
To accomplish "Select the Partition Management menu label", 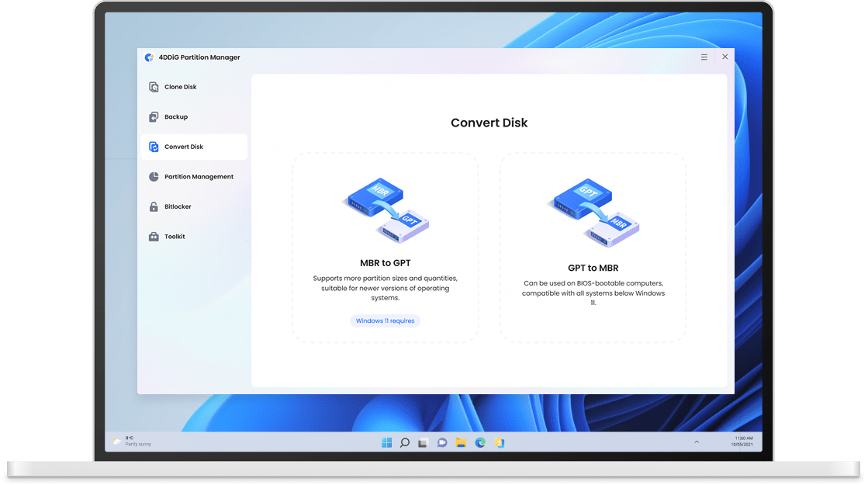I will pyautogui.click(x=199, y=177).
